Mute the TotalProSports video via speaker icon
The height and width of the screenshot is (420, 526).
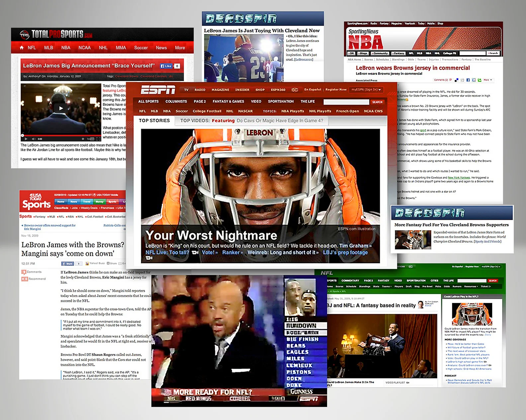click(x=34, y=139)
